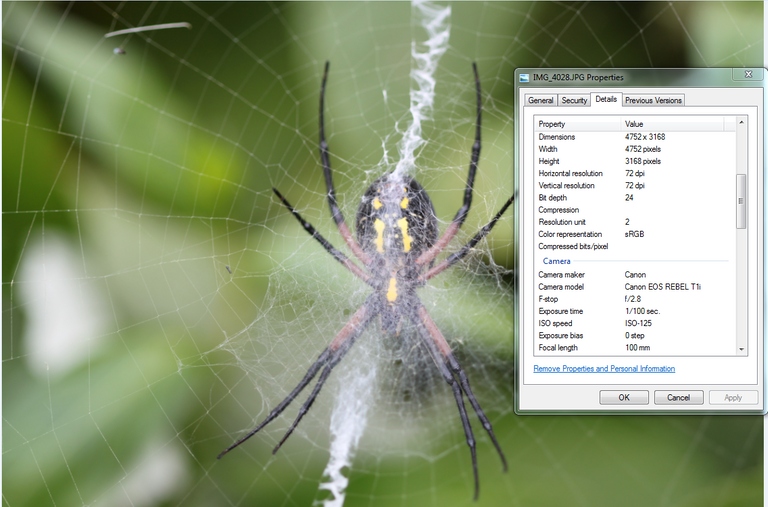Select the ISO speed value ISO-125
768x507 pixels.
click(638, 323)
